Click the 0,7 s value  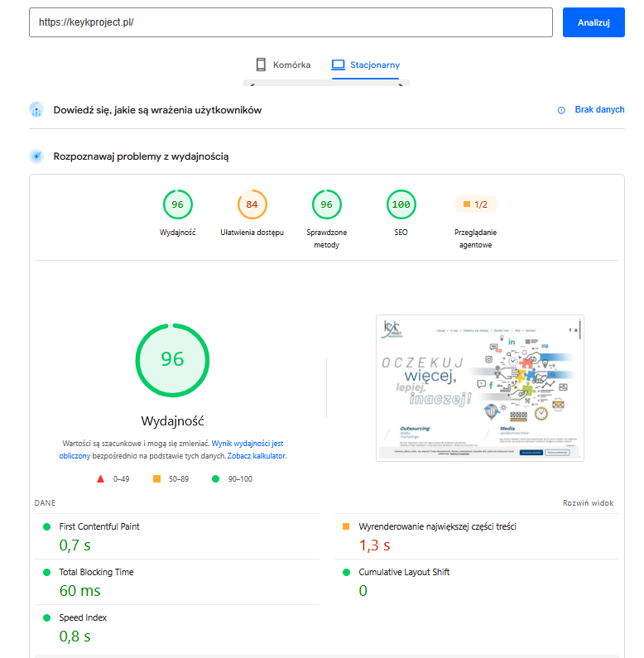[74, 545]
